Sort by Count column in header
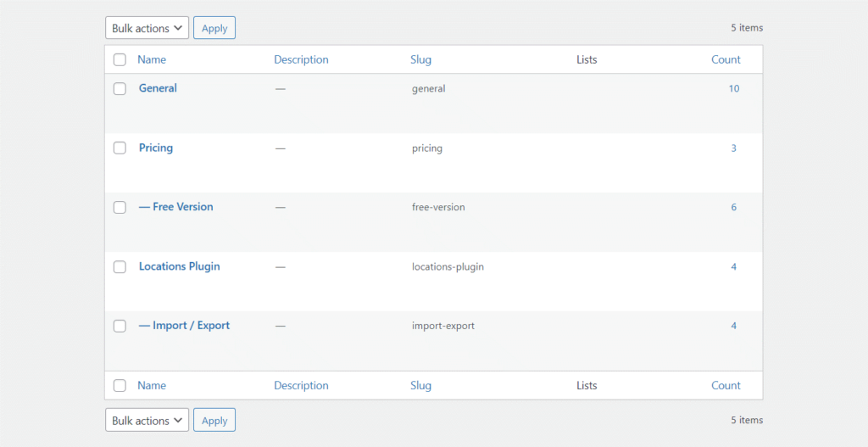Image resolution: width=868 pixels, height=447 pixels. (x=726, y=59)
